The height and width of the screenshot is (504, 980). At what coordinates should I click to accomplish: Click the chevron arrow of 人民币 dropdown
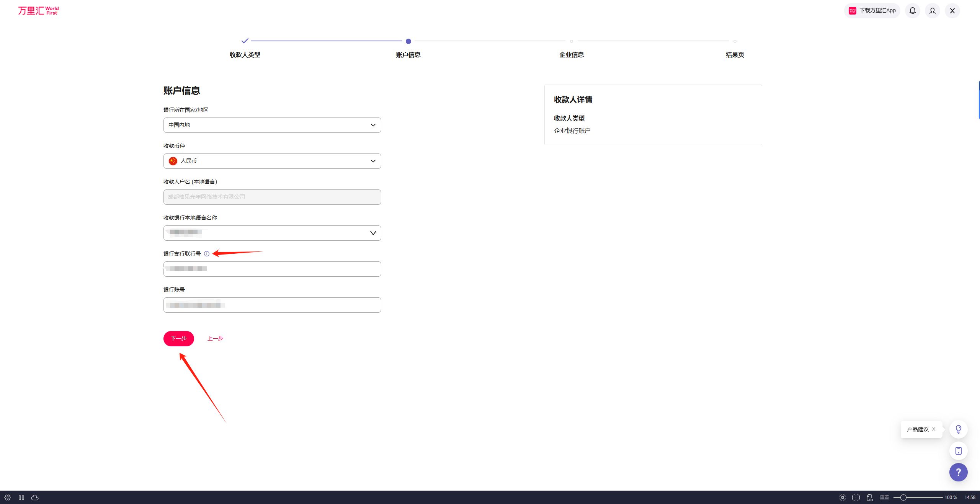(x=373, y=161)
